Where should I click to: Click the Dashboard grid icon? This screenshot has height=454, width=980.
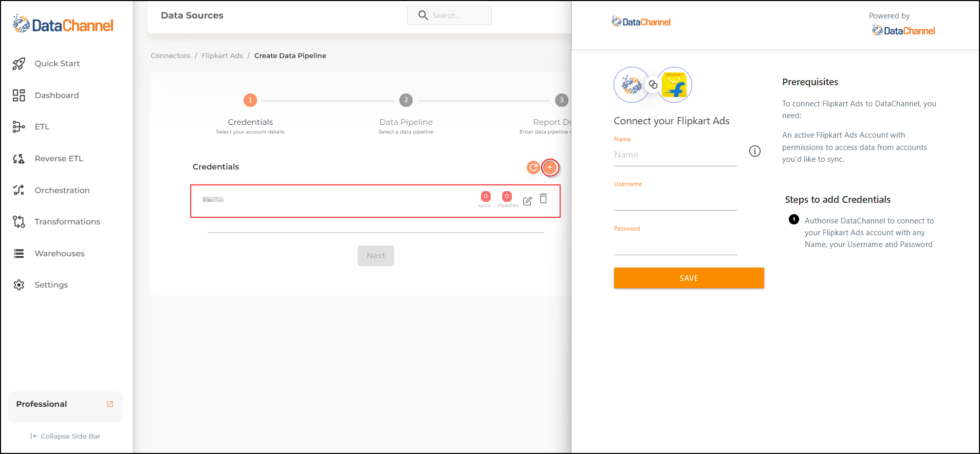(x=19, y=96)
